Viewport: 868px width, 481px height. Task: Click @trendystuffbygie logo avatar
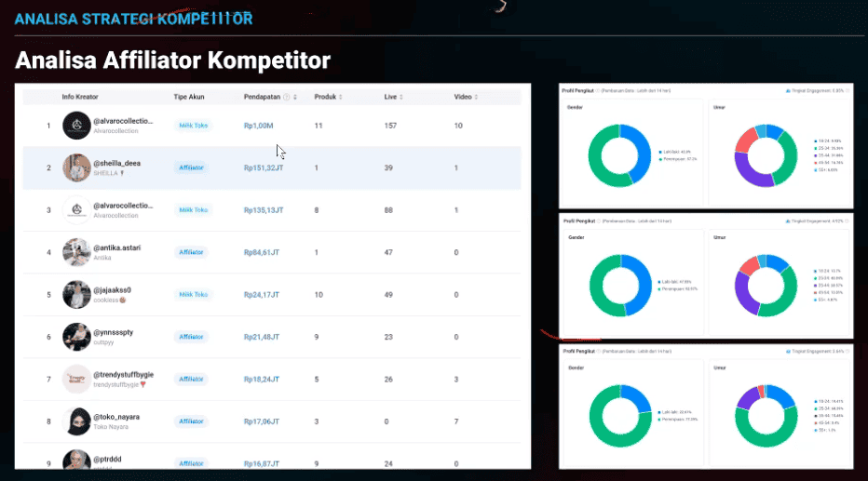click(x=76, y=379)
